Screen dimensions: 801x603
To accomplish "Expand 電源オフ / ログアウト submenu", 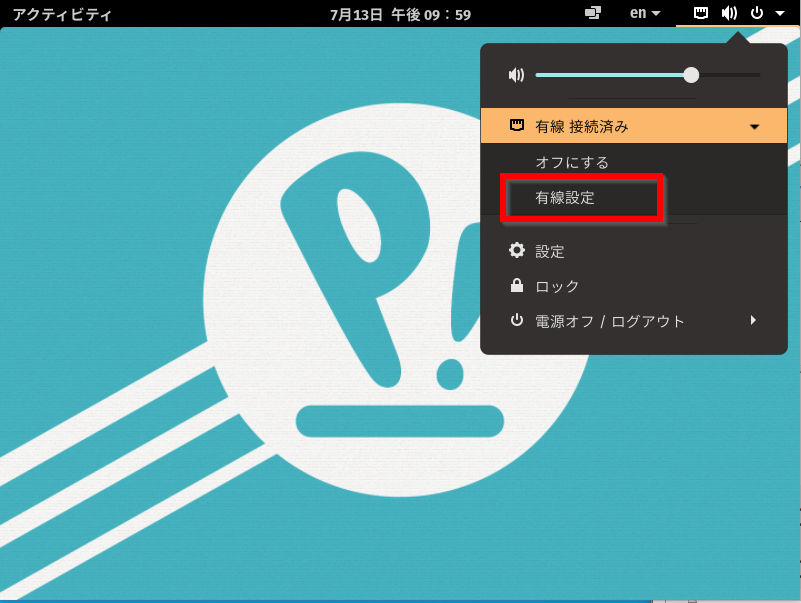I will click(633, 321).
